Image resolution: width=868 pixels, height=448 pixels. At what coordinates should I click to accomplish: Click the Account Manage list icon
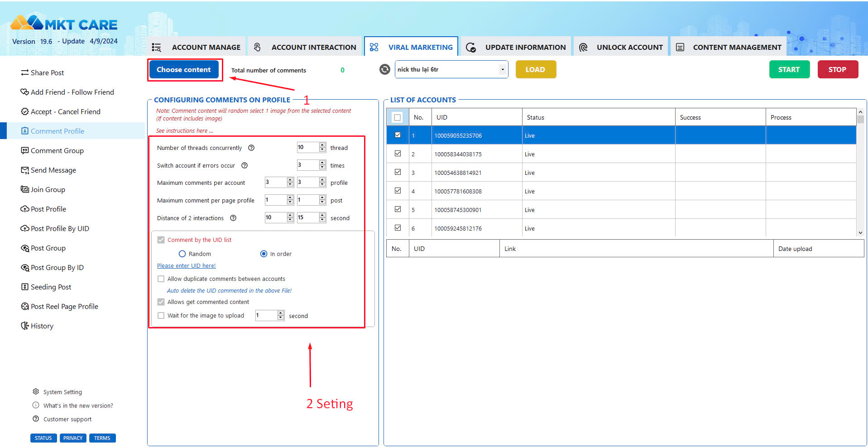(x=157, y=47)
